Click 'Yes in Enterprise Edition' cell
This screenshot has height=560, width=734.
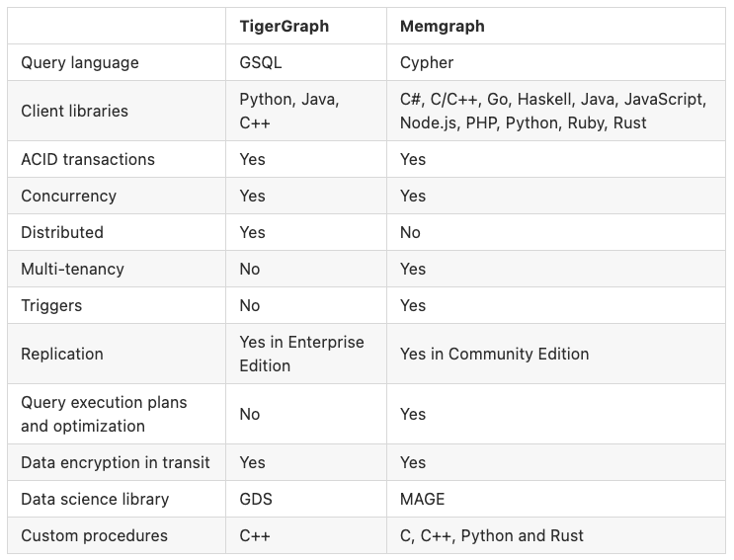coord(301,354)
